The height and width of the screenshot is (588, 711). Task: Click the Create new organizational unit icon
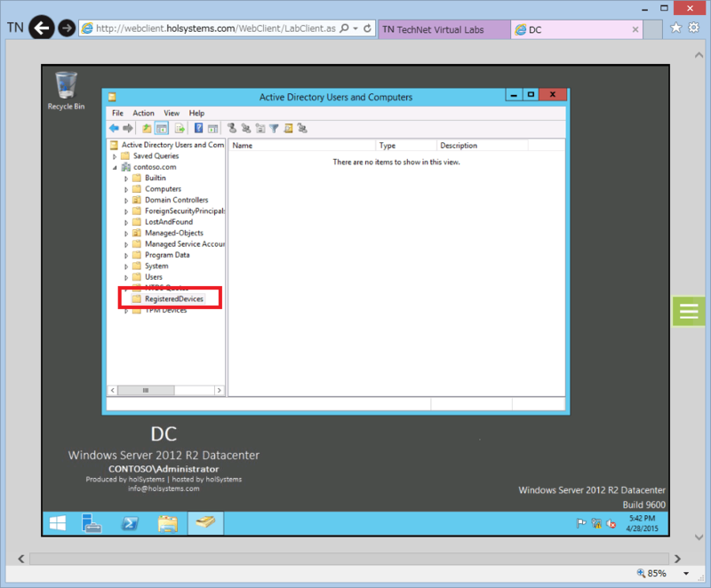(260, 129)
